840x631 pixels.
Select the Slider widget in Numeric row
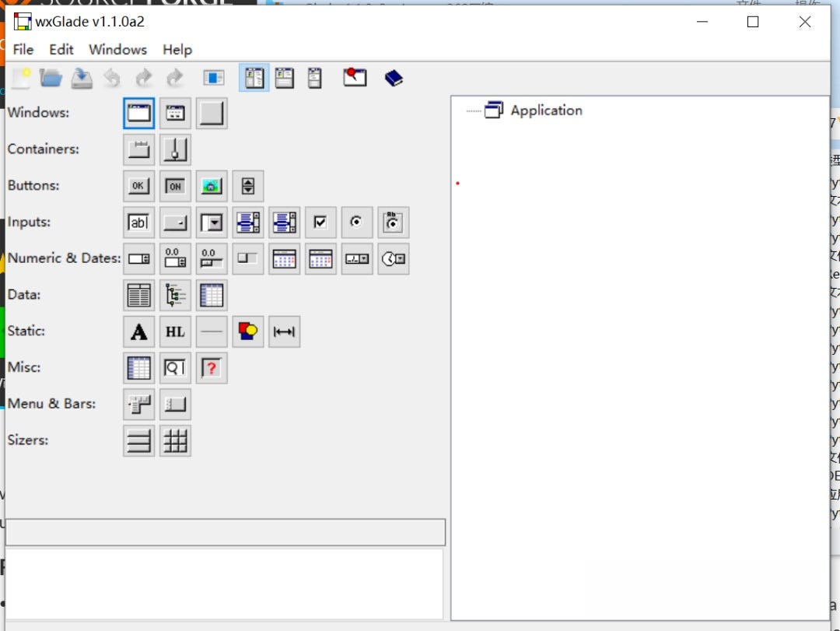coord(212,258)
